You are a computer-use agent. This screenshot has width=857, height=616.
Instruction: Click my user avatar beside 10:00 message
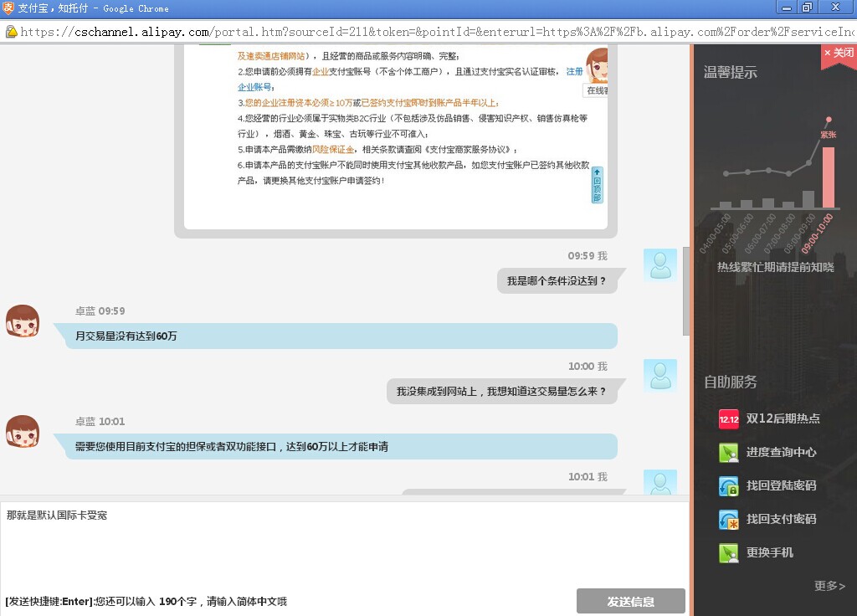coord(659,376)
